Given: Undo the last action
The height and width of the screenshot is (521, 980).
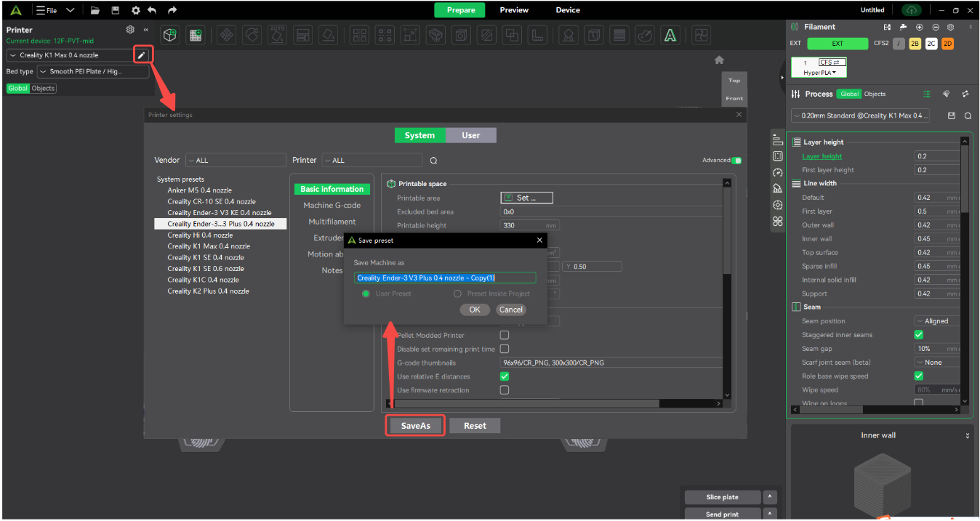Looking at the screenshot, I should [152, 10].
